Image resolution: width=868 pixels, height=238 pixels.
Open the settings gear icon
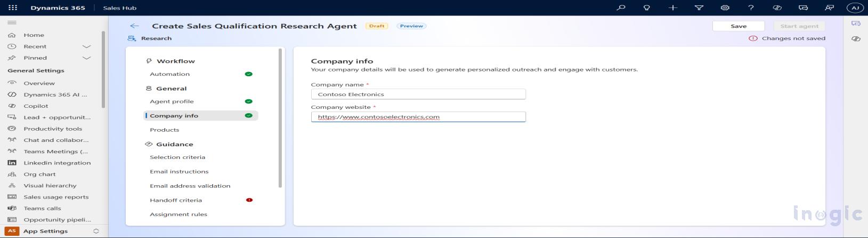tap(725, 7)
